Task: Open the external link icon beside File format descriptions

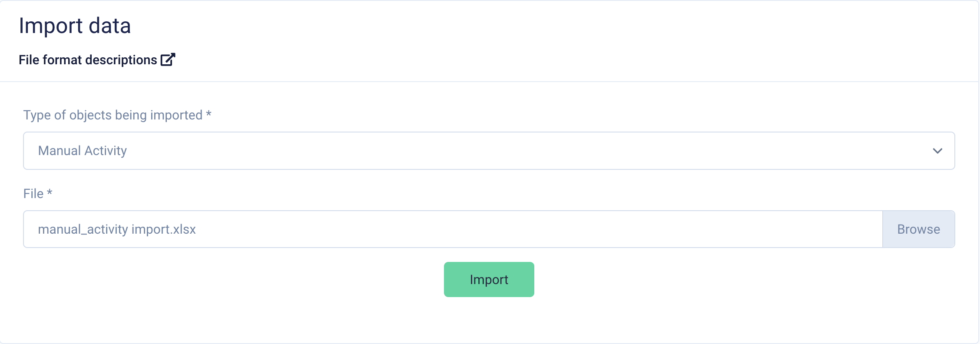Action: point(168,60)
